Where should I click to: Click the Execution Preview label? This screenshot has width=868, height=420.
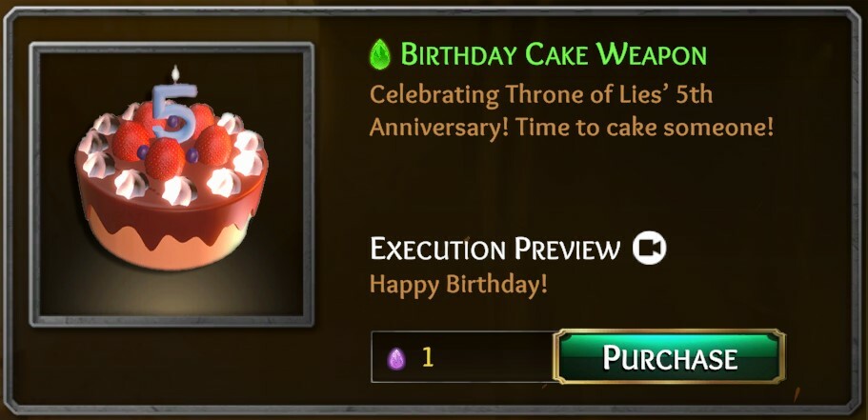tap(495, 249)
